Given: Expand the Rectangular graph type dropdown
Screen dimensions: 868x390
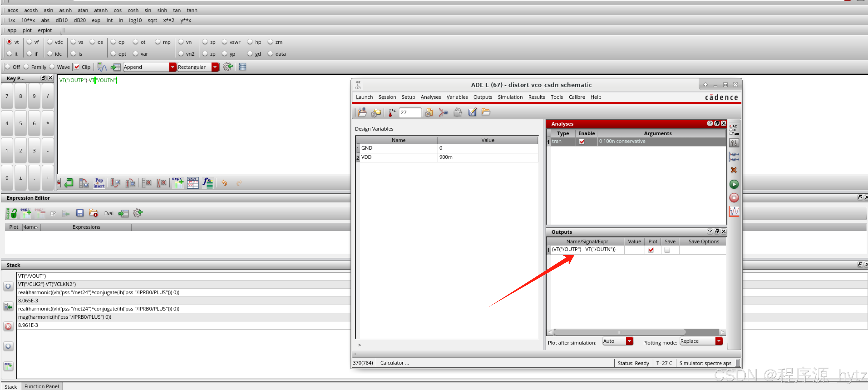Looking at the screenshot, I should [215, 67].
